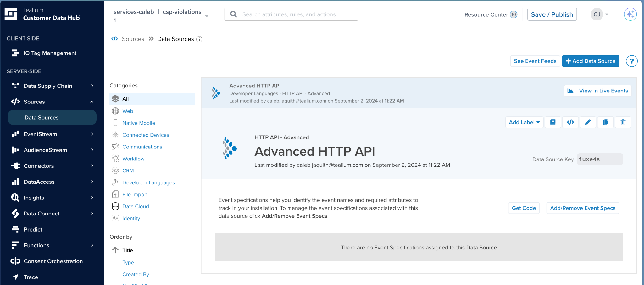
Task: Open the AI assistant sparkle icon
Action: tap(630, 14)
